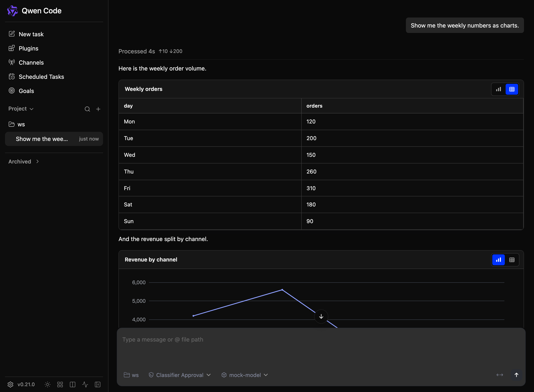Open the mock-model selector
Image resolution: width=534 pixels, height=392 pixels.
pos(245,375)
